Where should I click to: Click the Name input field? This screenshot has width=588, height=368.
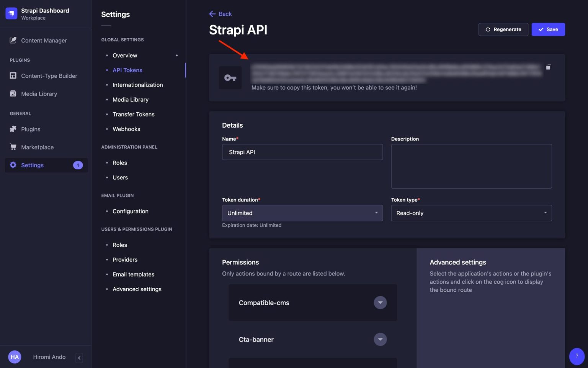[302, 152]
